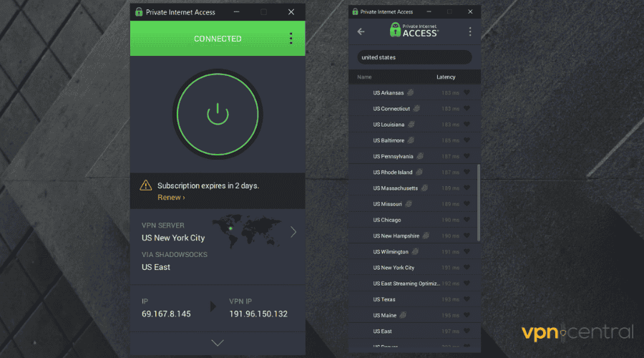Favorite US Massachusetts with its heart
This screenshot has width=644, height=358.
(x=467, y=188)
